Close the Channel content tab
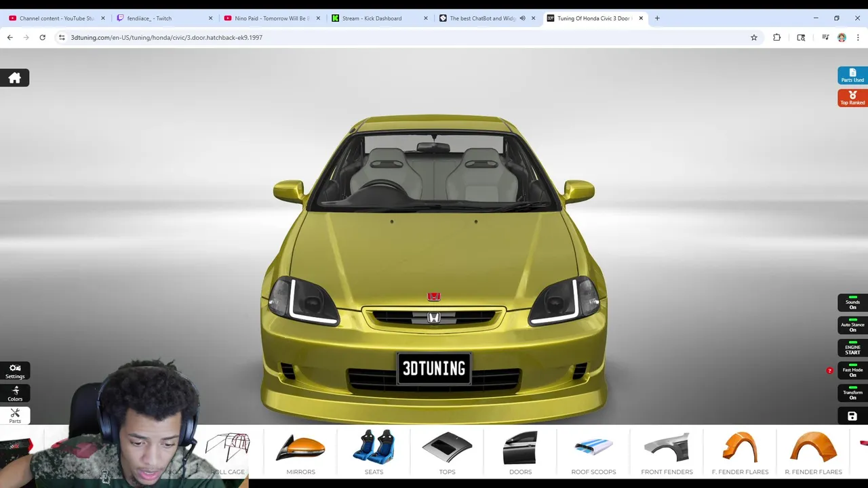868x488 pixels. pos(103,18)
